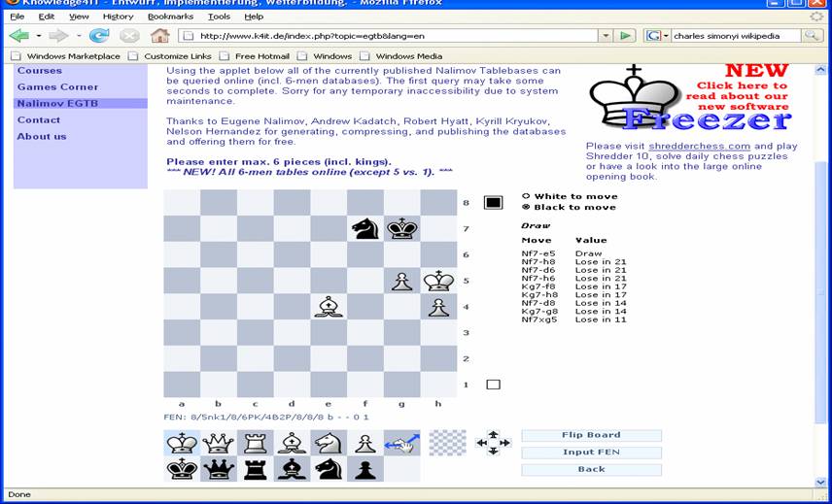The width and height of the screenshot is (832, 504).
Task: Open shredderchess.com link
Action: coord(699,146)
